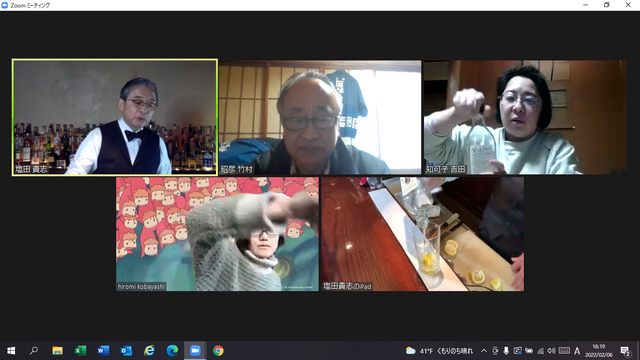This screenshot has height=360, width=640.
Task: Open the volume speaker control
Action: point(551,351)
